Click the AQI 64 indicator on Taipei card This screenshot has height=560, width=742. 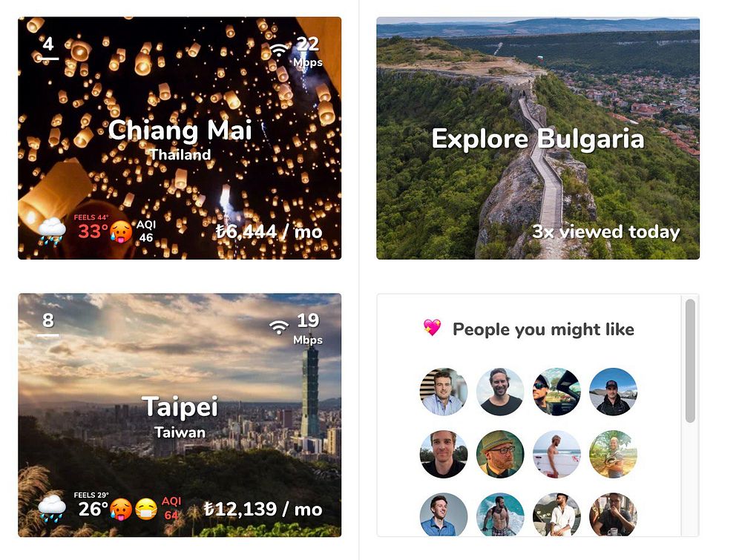point(171,508)
